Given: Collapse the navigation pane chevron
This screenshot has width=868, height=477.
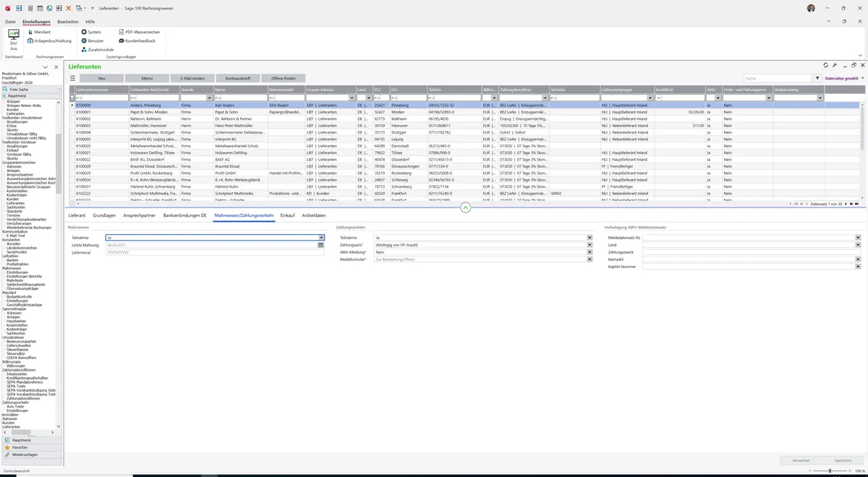Looking at the screenshot, I should pos(46,67).
